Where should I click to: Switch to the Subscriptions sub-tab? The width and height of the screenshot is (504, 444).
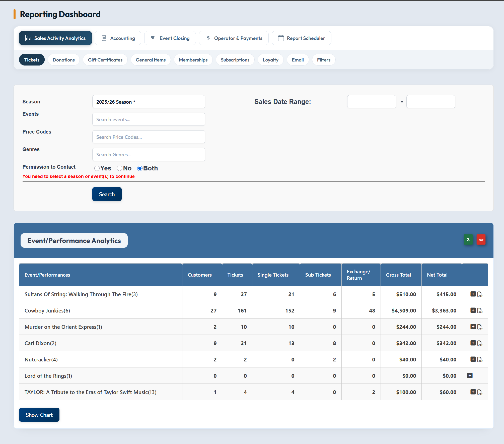[x=235, y=60]
